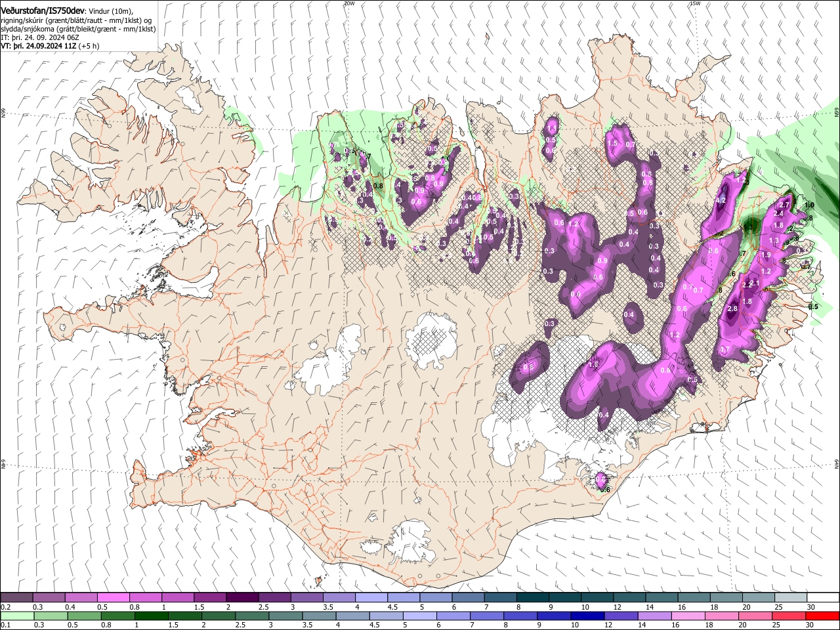This screenshot has height=630, width=840.
Task: Click the 1.5 snowfall value in the northeast
Action: pyautogui.click(x=613, y=143)
